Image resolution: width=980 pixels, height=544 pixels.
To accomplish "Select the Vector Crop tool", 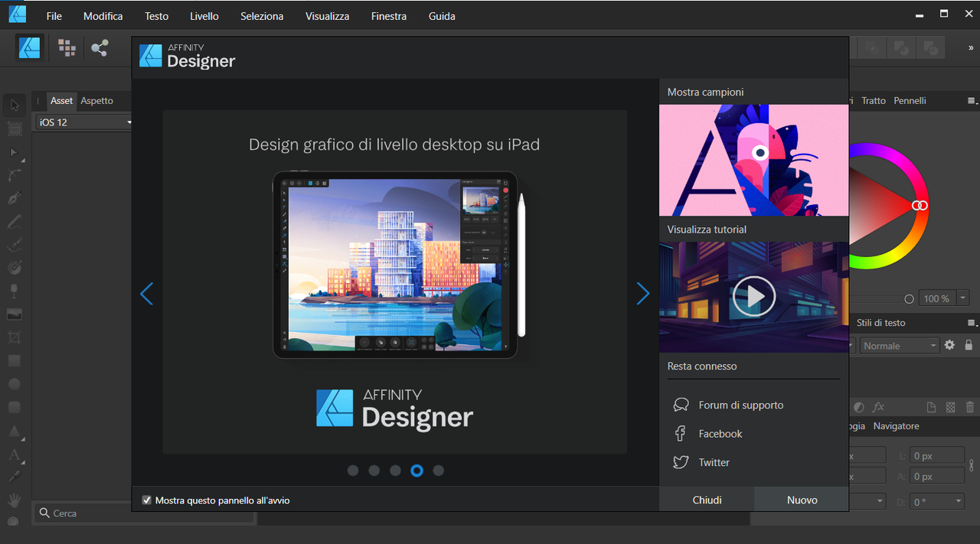I will [15, 337].
